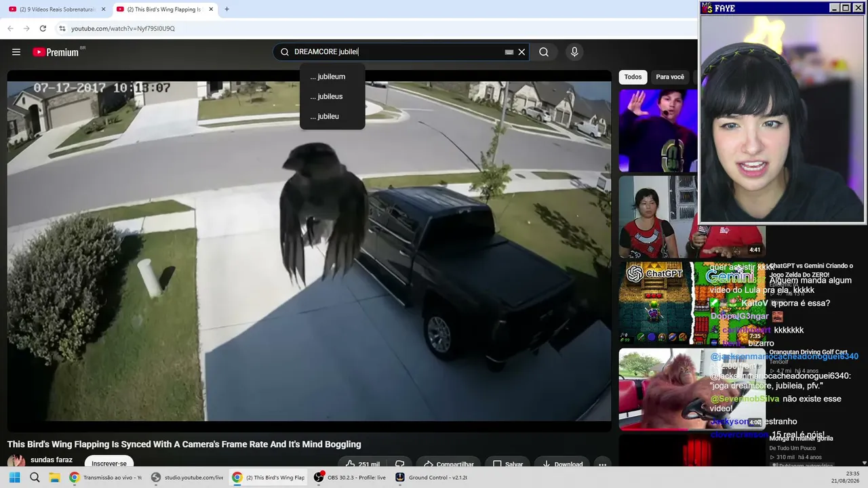
Task: Select the 'This Bird's Wing Flapping' tab
Action: click(x=165, y=9)
